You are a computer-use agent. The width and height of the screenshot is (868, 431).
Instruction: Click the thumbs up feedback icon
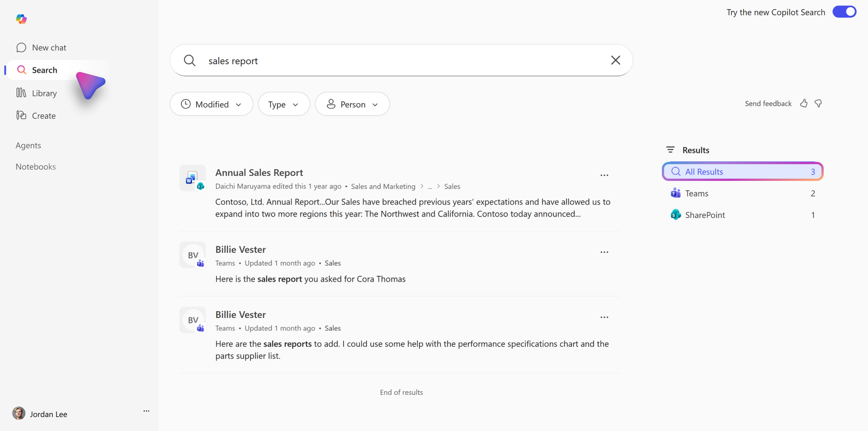tap(804, 104)
